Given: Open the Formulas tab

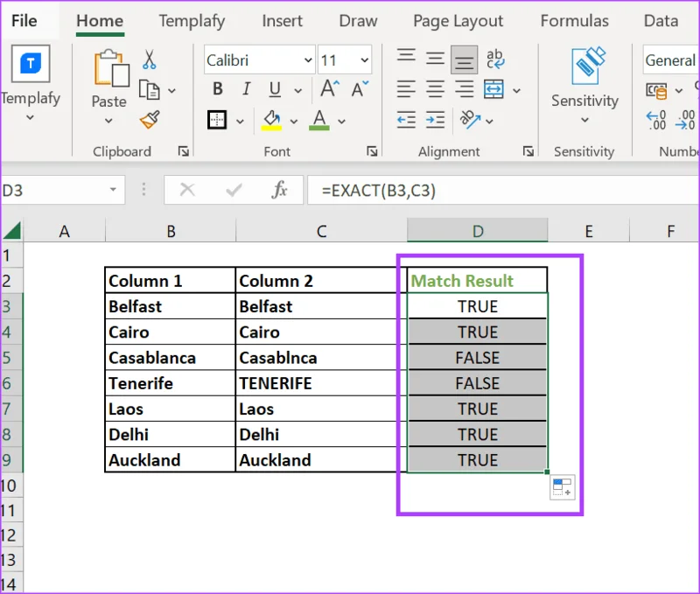Looking at the screenshot, I should tap(575, 20).
